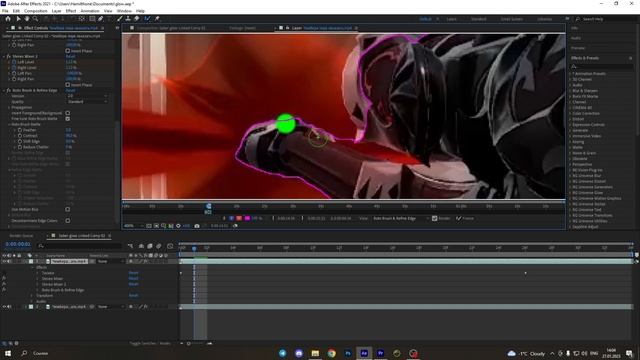Toggle frame blending icon in timeline header
The width and height of the screenshot is (640, 360).
coord(150,246)
